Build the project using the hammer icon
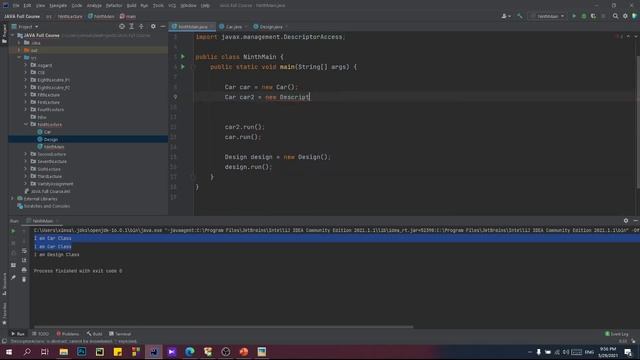Image resolution: width=640 pixels, height=360 pixels. (x=520, y=16)
